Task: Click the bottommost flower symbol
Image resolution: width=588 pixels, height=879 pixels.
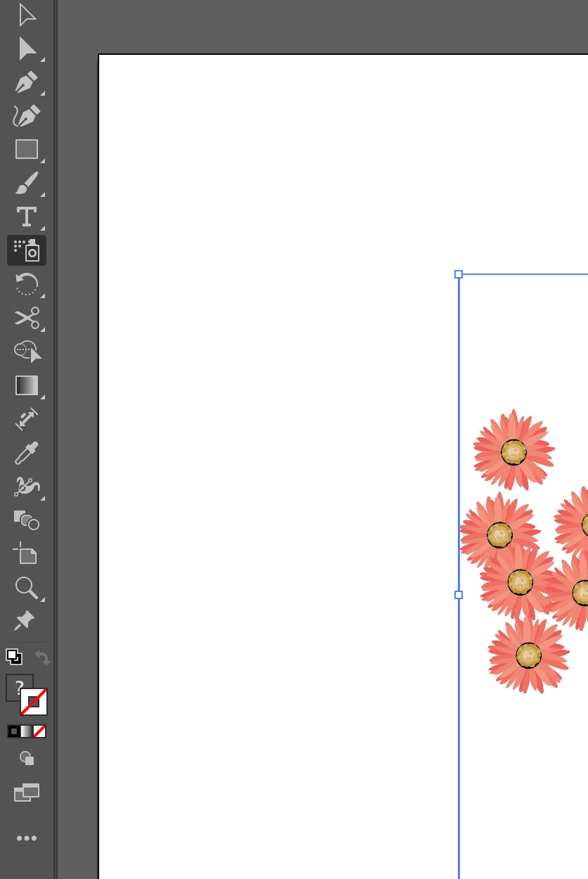Action: click(529, 655)
